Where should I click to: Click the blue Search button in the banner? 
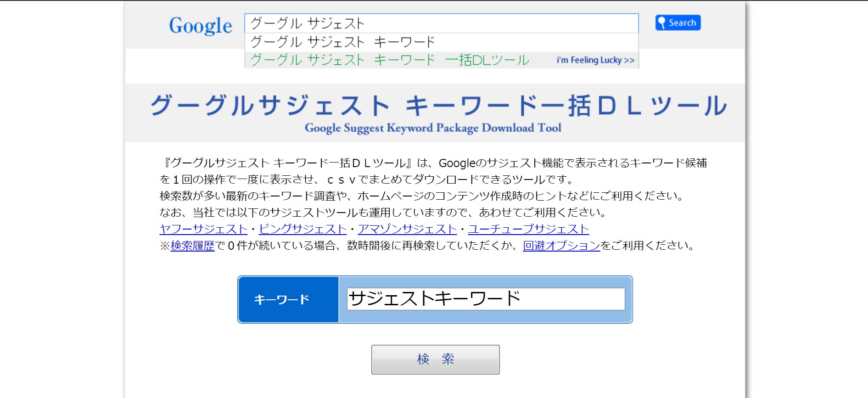coord(678,23)
